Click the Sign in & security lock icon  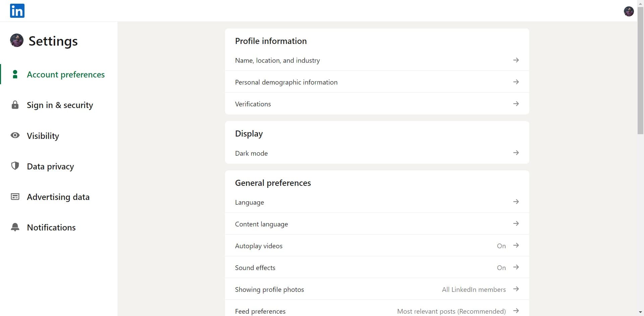point(15,105)
